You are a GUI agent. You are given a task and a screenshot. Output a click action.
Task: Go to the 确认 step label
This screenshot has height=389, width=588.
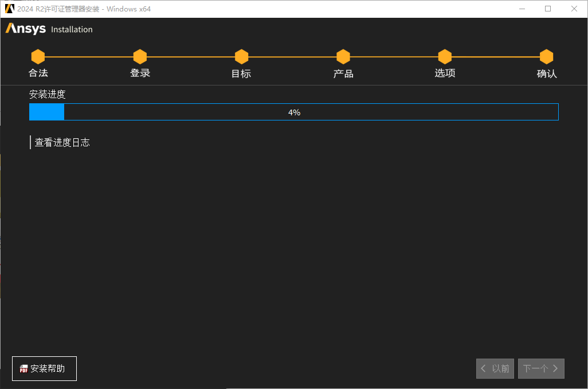546,73
